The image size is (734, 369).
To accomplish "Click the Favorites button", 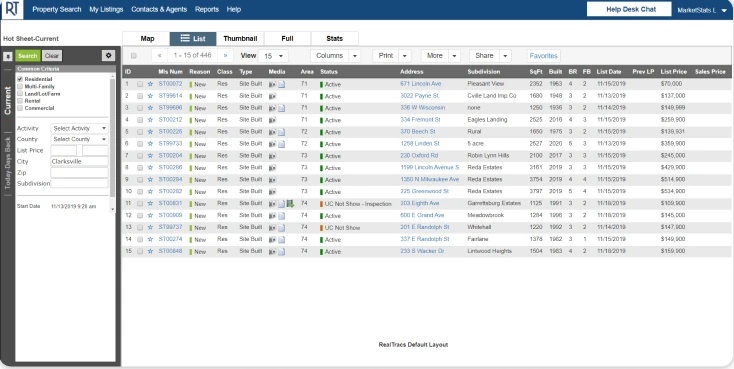I will [x=543, y=56].
